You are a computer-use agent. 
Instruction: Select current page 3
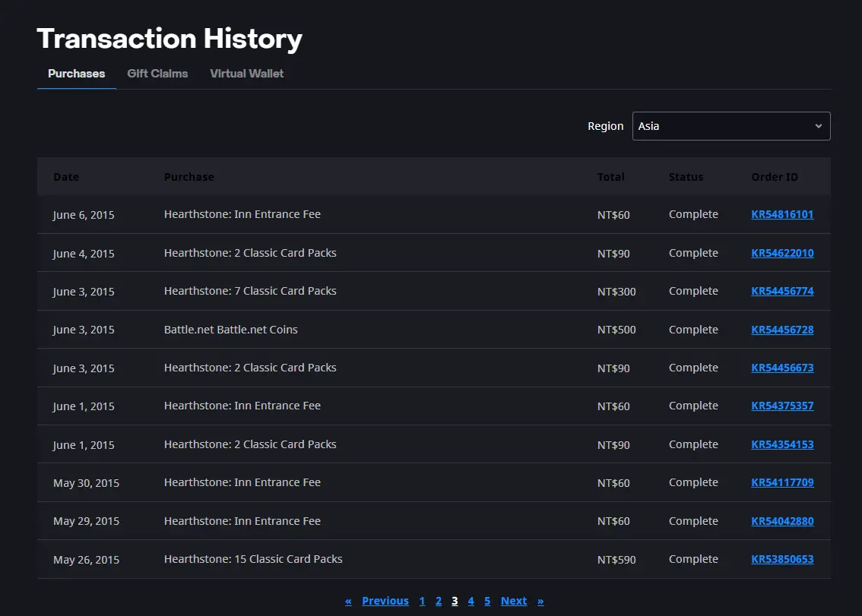(x=455, y=601)
